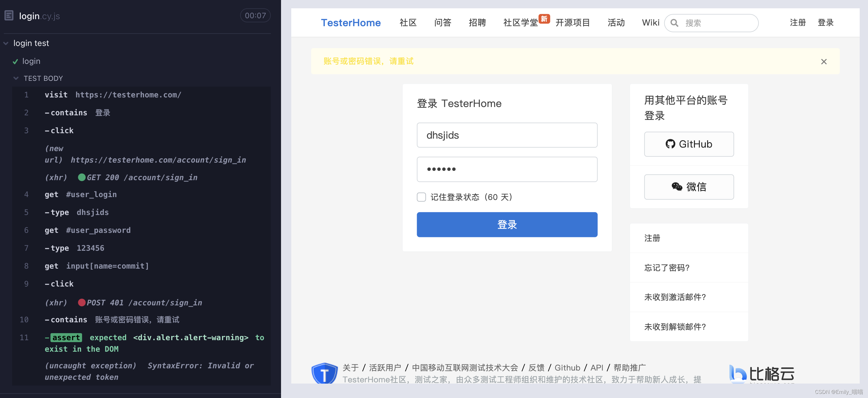Open the 忘记了密码 link
The width and height of the screenshot is (868, 398).
[666, 268]
